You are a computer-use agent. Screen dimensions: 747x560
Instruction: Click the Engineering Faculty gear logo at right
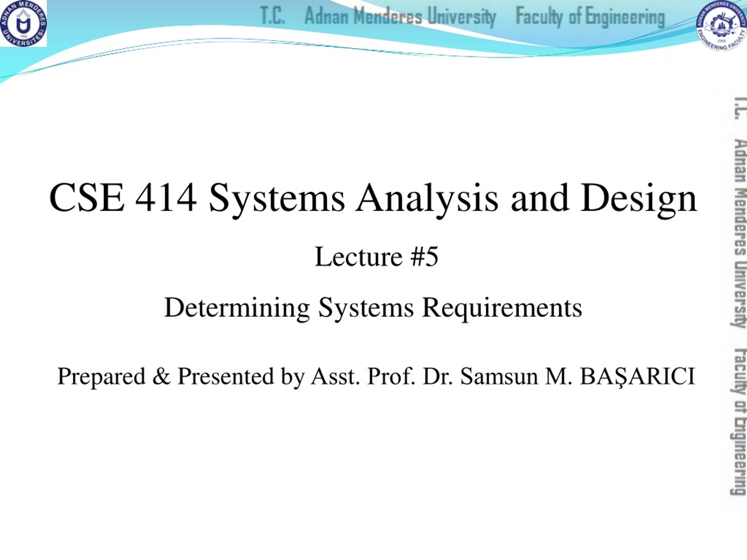pos(721,26)
